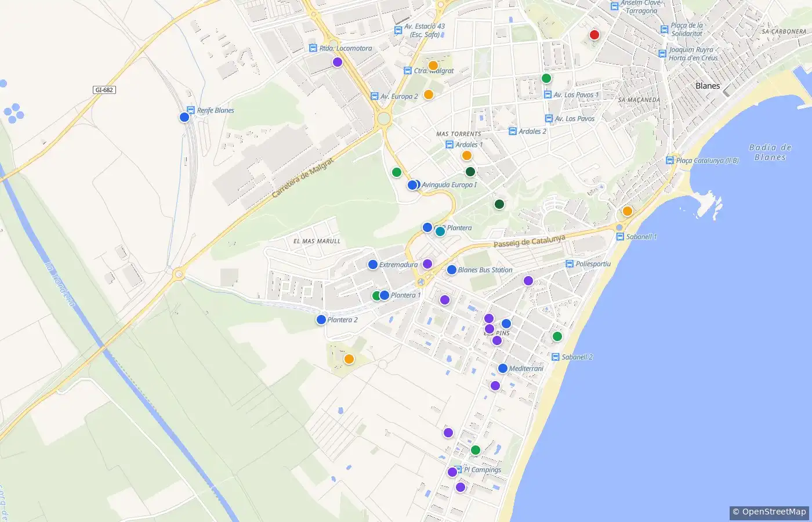Select the Plaça de la Solidaritat stop icon
The height and width of the screenshot is (522, 812).
[x=665, y=30]
